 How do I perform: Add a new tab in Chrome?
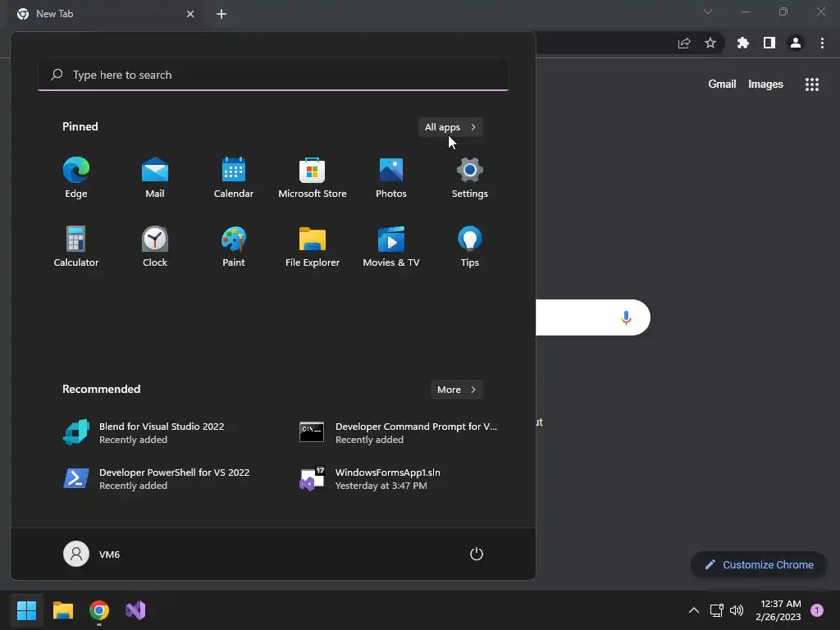click(221, 14)
